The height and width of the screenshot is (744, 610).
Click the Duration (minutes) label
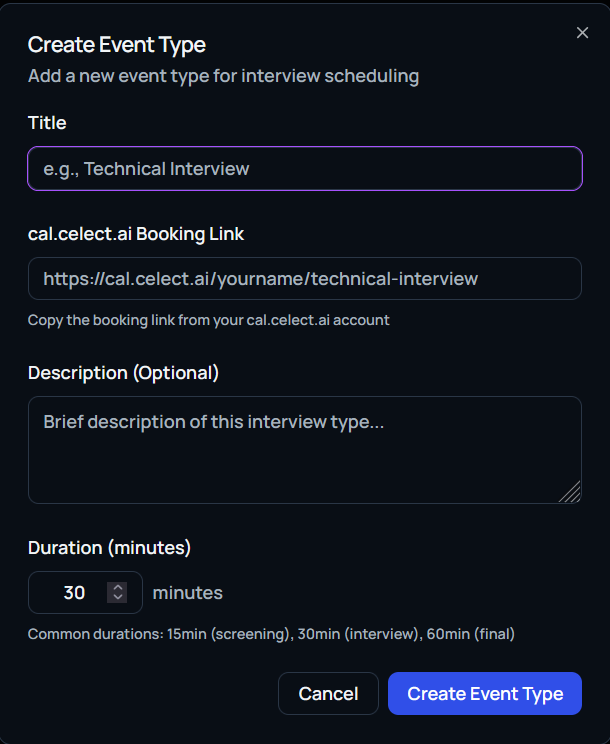[109, 548]
